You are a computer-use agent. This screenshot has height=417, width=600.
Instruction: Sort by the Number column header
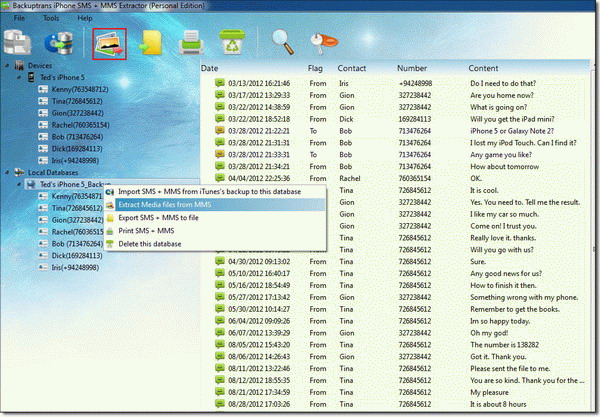[412, 68]
